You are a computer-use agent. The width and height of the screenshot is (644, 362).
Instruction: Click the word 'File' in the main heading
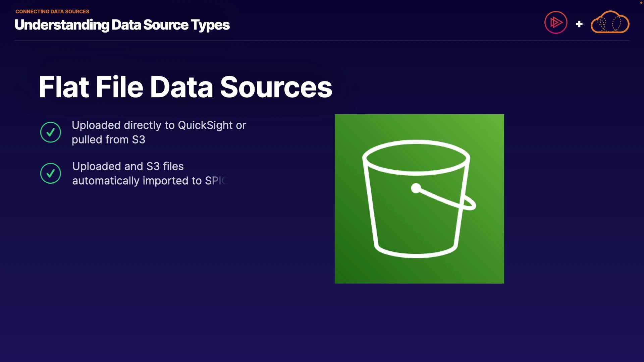click(x=119, y=87)
